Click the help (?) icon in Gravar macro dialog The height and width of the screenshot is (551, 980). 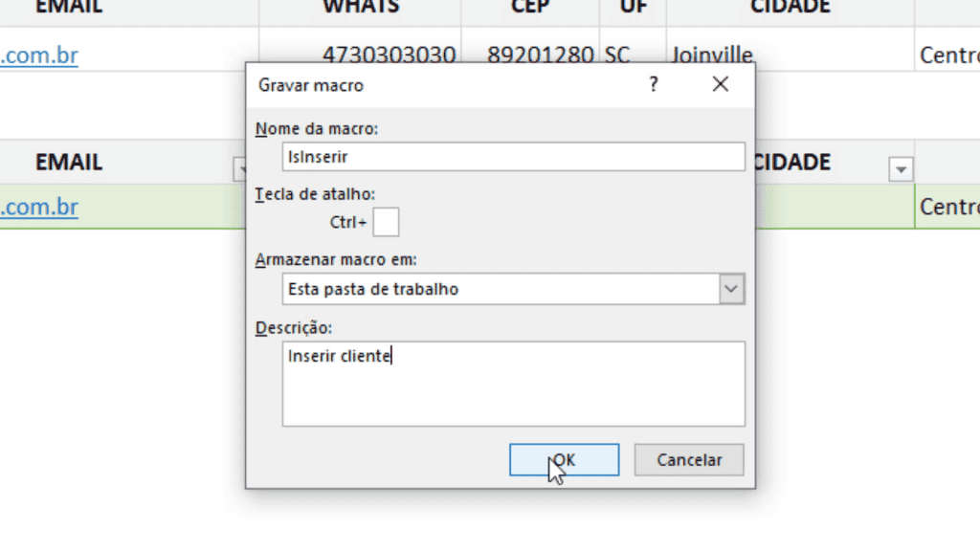pos(653,84)
